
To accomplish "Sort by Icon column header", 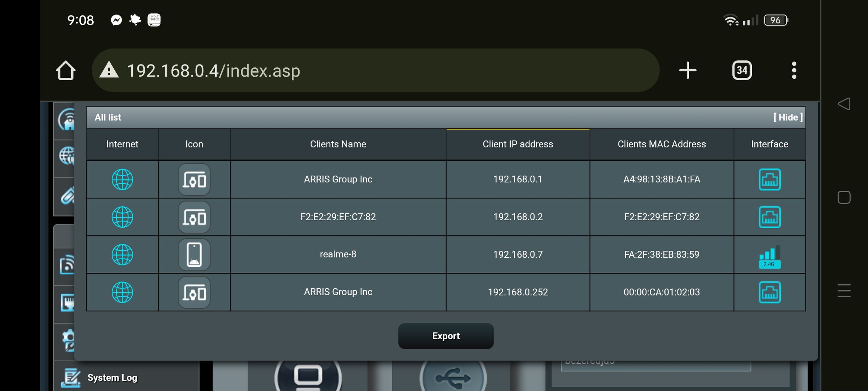I will [194, 144].
